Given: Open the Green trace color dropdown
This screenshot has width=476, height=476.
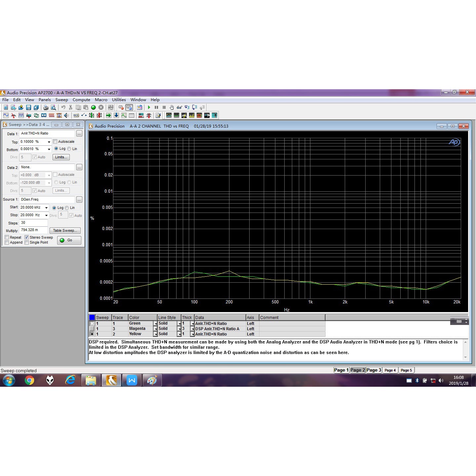Looking at the screenshot, I should [155, 324].
